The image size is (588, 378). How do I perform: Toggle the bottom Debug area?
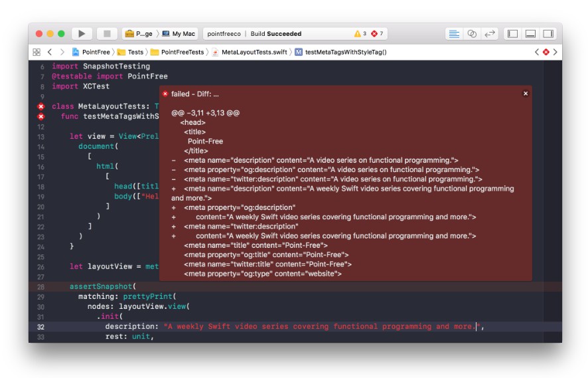pos(530,33)
